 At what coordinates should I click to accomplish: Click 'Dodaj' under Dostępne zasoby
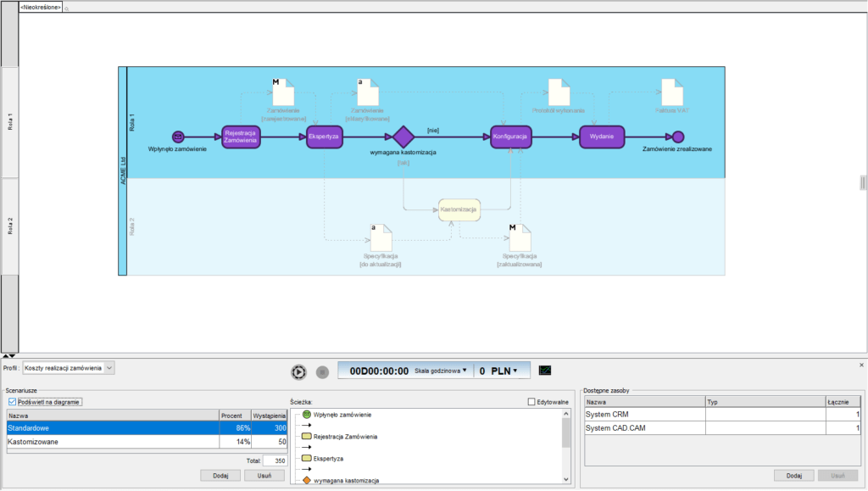click(x=793, y=476)
